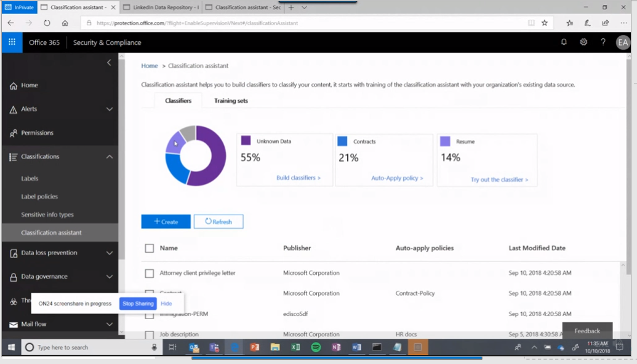The image size is (637, 364).
Task: Open Word from the taskbar
Action: pos(356,347)
